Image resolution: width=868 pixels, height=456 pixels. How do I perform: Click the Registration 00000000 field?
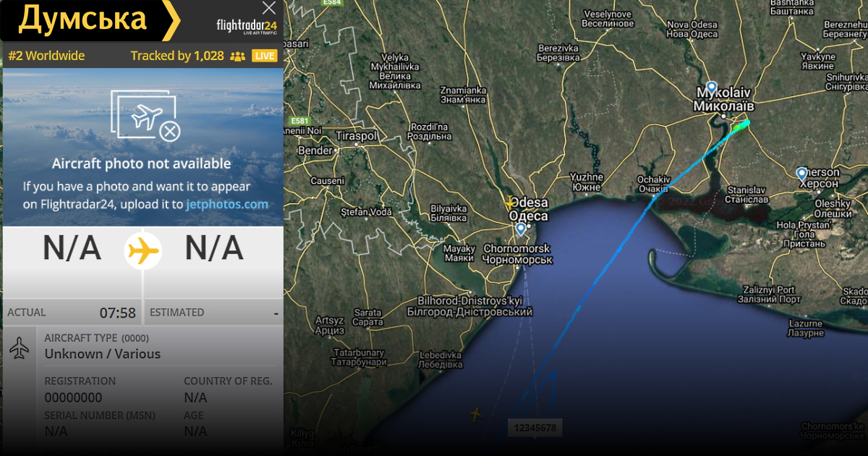tap(73, 390)
